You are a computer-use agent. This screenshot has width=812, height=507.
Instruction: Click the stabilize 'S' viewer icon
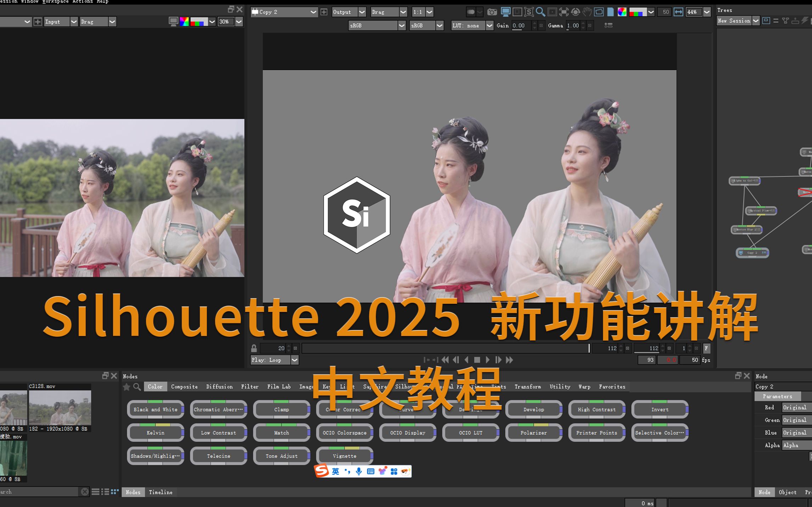click(529, 12)
